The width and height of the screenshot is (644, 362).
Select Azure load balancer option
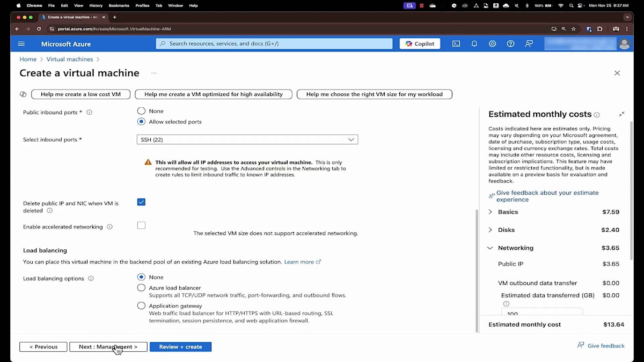click(x=141, y=288)
